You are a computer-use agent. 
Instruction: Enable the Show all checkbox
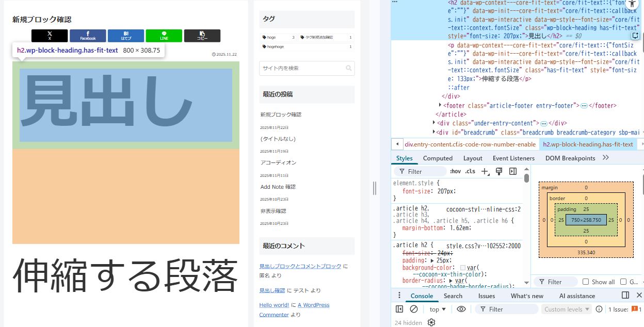tap(586, 282)
